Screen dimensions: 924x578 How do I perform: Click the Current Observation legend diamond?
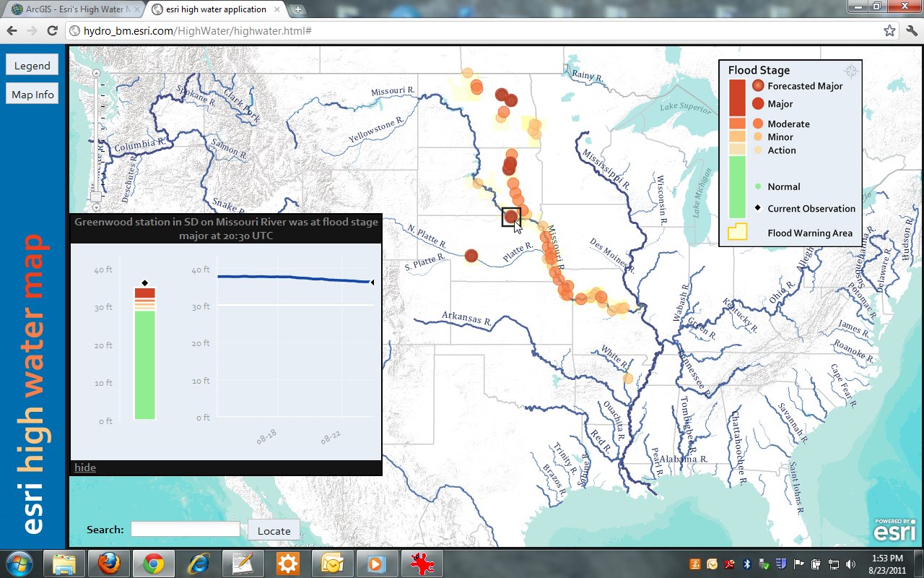(x=758, y=208)
